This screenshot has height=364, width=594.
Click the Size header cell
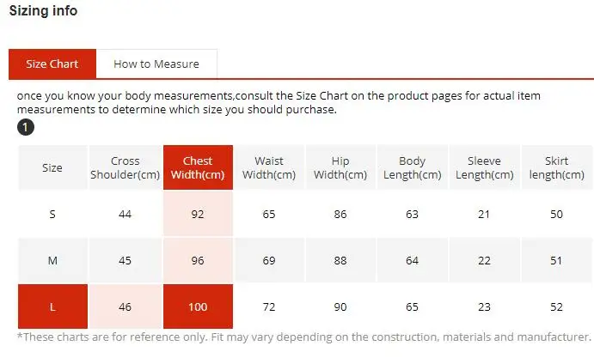(x=52, y=167)
